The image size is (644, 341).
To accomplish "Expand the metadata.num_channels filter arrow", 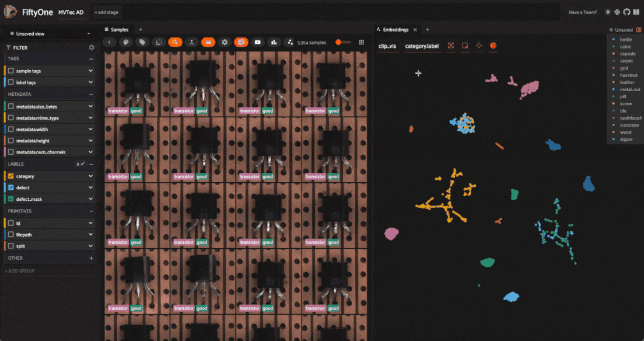I will [90, 152].
